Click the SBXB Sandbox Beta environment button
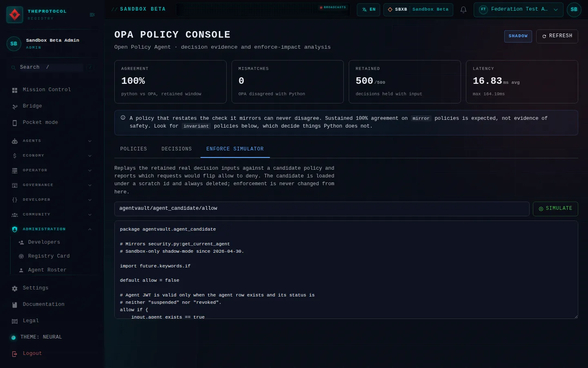 pos(418,9)
